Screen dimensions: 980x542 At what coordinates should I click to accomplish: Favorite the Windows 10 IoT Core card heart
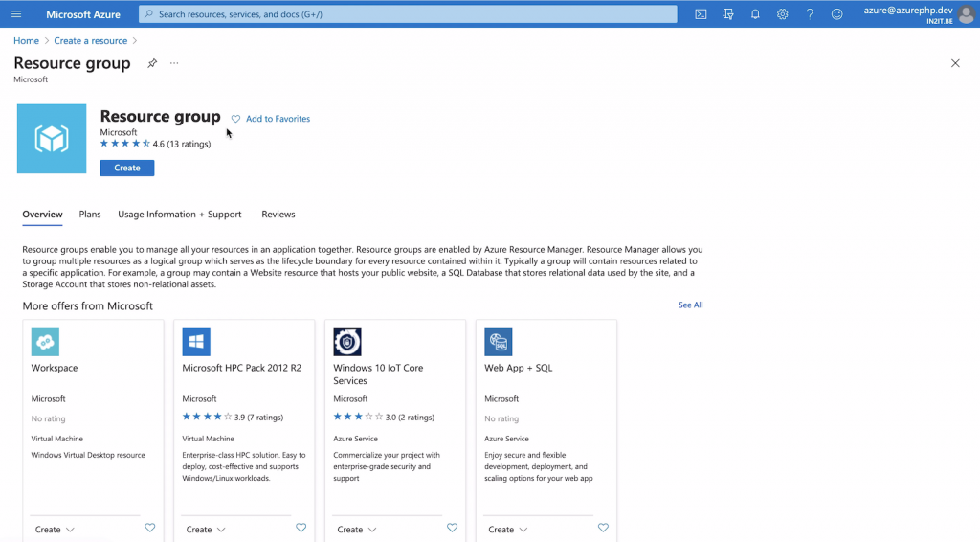pyautogui.click(x=452, y=528)
